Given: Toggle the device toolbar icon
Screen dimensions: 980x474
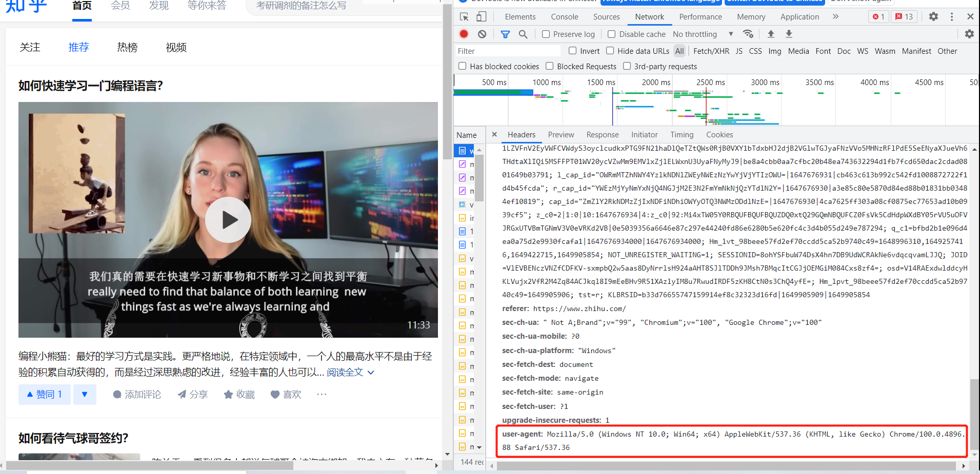Looking at the screenshot, I should (x=481, y=17).
